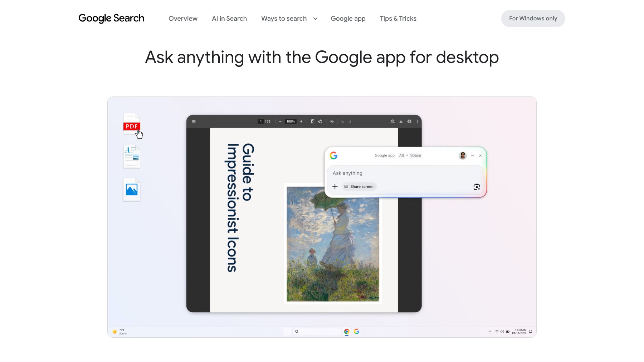Click the volume speaker tray icon
The width and height of the screenshot is (644, 362).
pyautogui.click(x=502, y=332)
